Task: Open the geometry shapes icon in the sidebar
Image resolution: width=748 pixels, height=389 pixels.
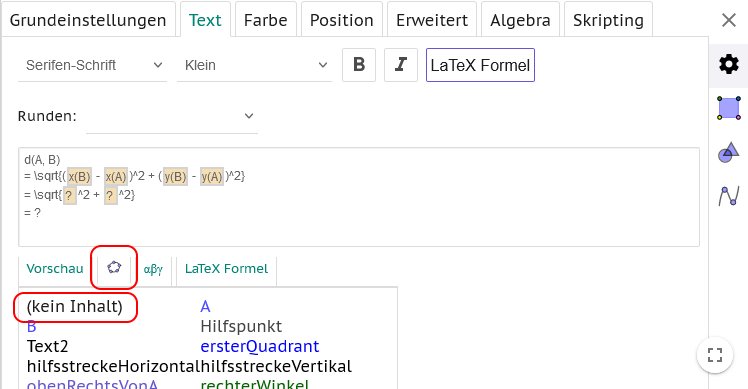Action: coord(728,153)
